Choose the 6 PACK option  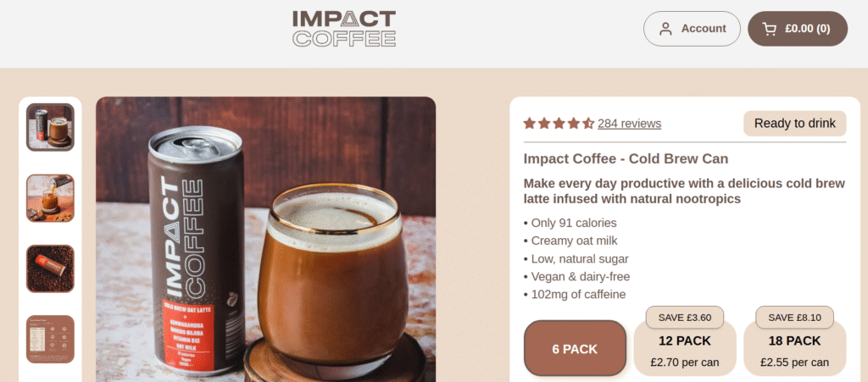click(x=575, y=349)
